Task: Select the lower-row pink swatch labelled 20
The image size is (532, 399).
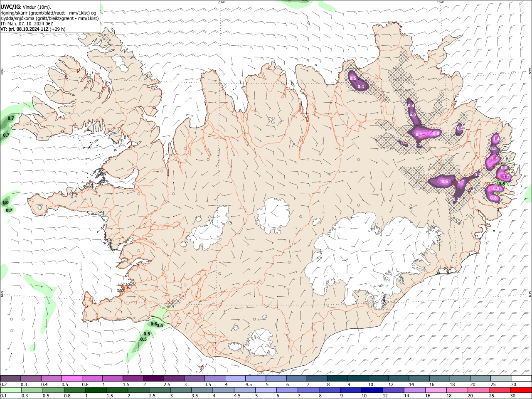Action: (x=478, y=390)
